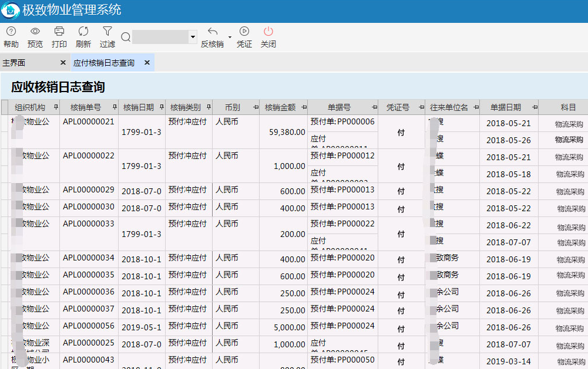Click the 打印 print icon
Screen dimensions: 588x369
pos(59,31)
